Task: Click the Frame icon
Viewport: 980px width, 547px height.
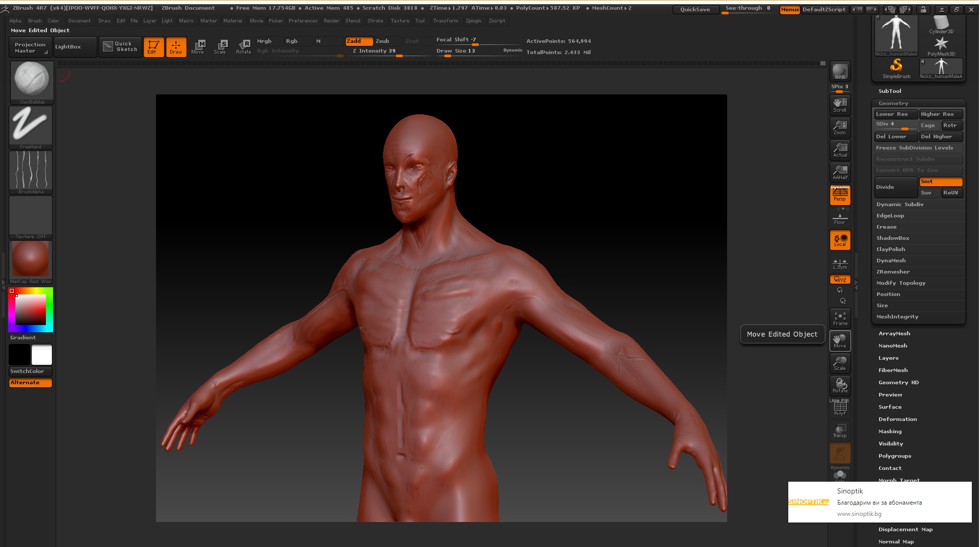Action: pos(840,318)
